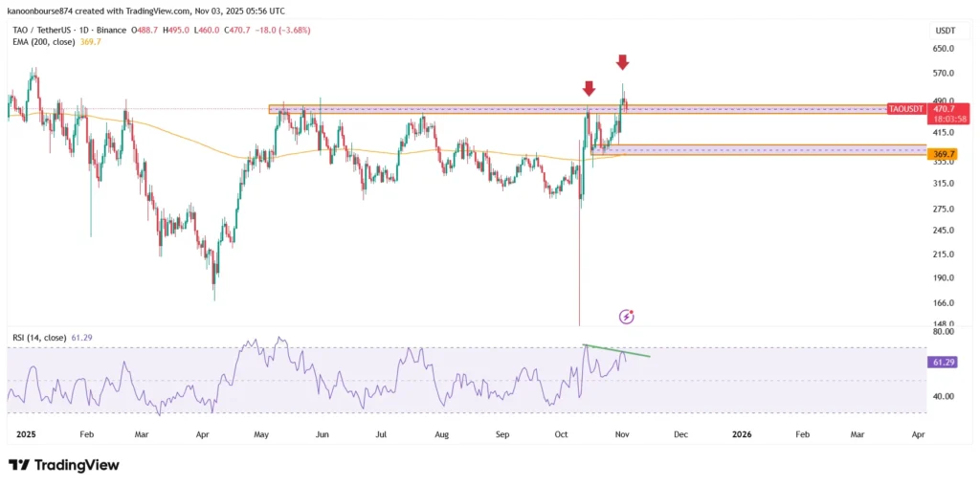Select the left red down arrow marker

[589, 88]
